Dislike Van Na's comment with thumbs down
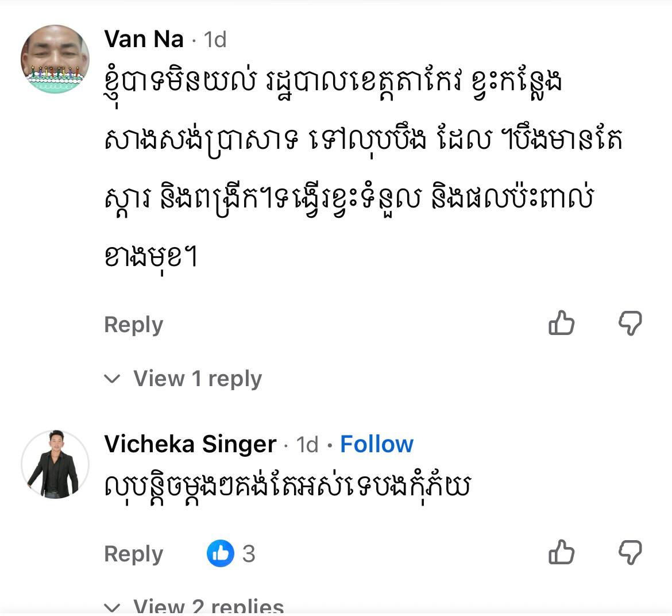Viewport: 672px width, 616px height. click(x=630, y=323)
